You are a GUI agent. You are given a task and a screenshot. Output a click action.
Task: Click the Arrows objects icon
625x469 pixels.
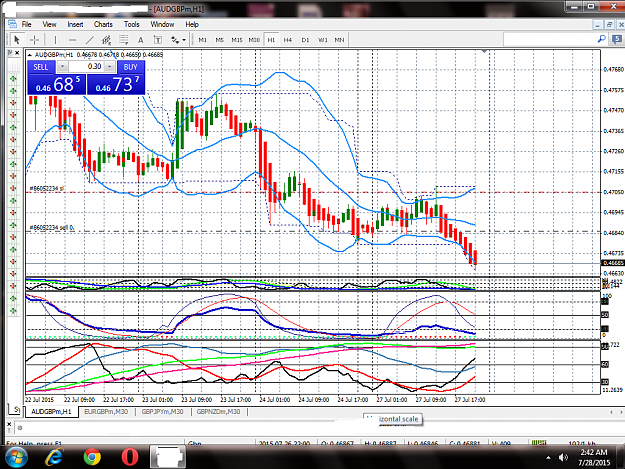pos(175,40)
